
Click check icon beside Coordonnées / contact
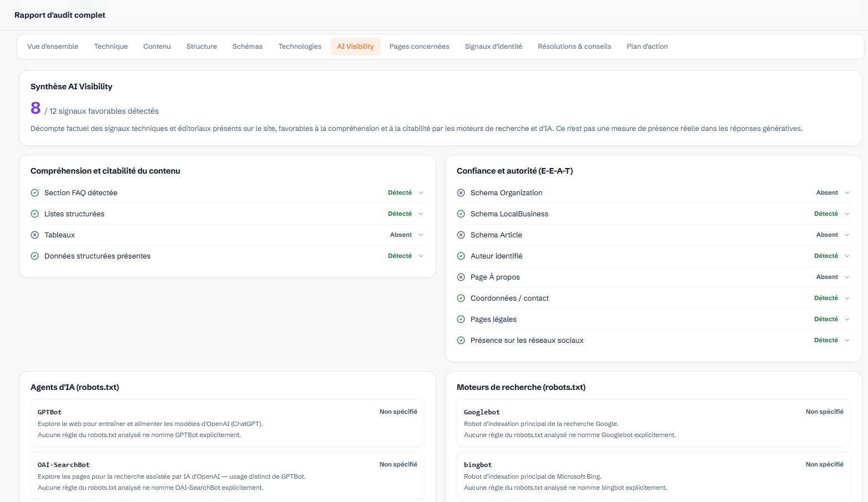(x=461, y=298)
